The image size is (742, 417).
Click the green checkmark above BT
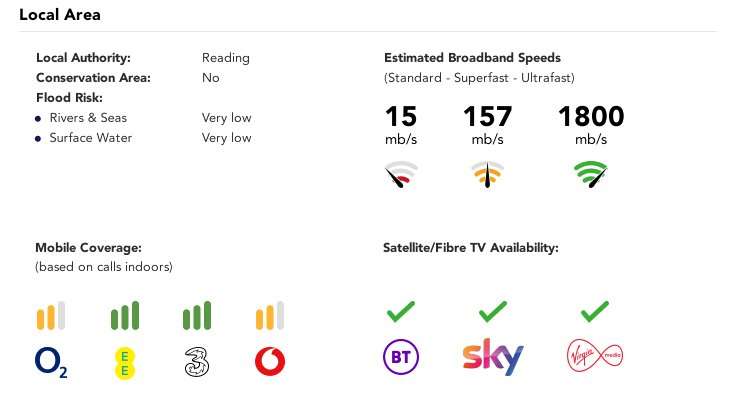point(401,311)
